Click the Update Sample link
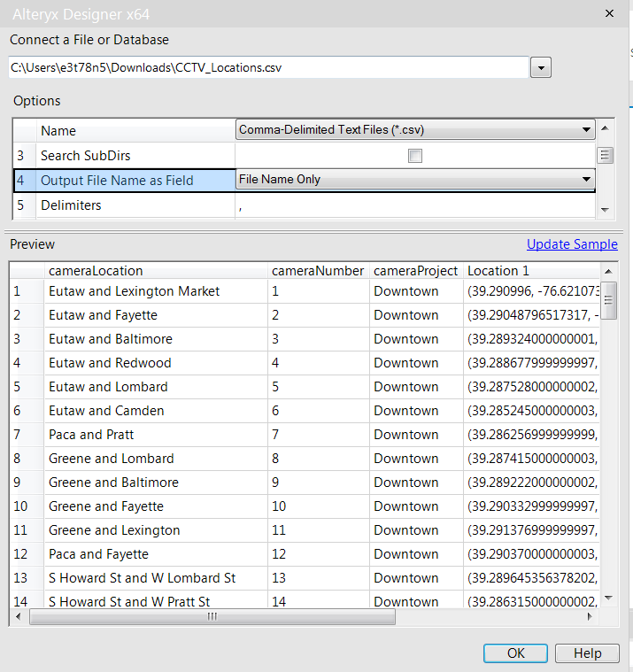Image resolution: width=633 pixels, height=672 pixels. 572,244
